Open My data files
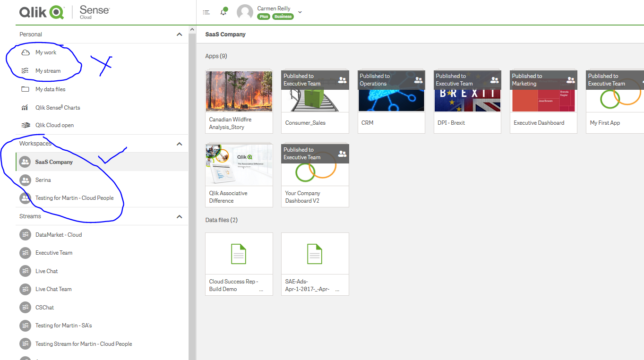 coord(50,89)
